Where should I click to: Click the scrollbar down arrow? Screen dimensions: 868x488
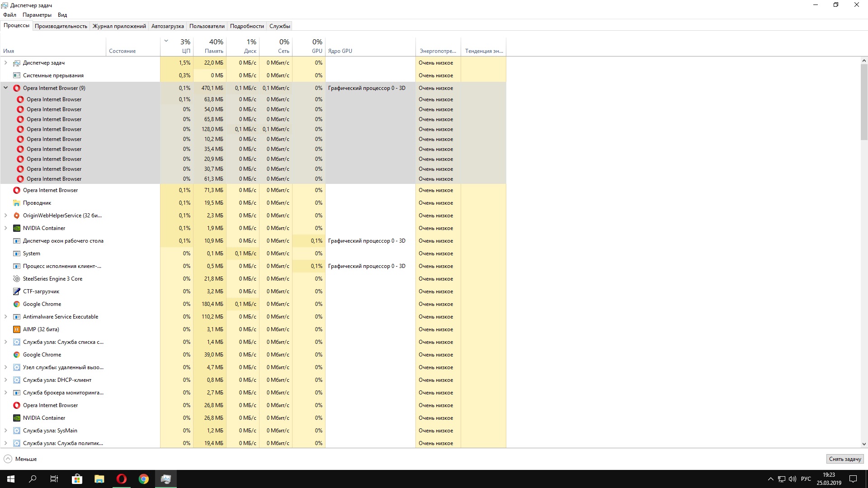[864, 444]
